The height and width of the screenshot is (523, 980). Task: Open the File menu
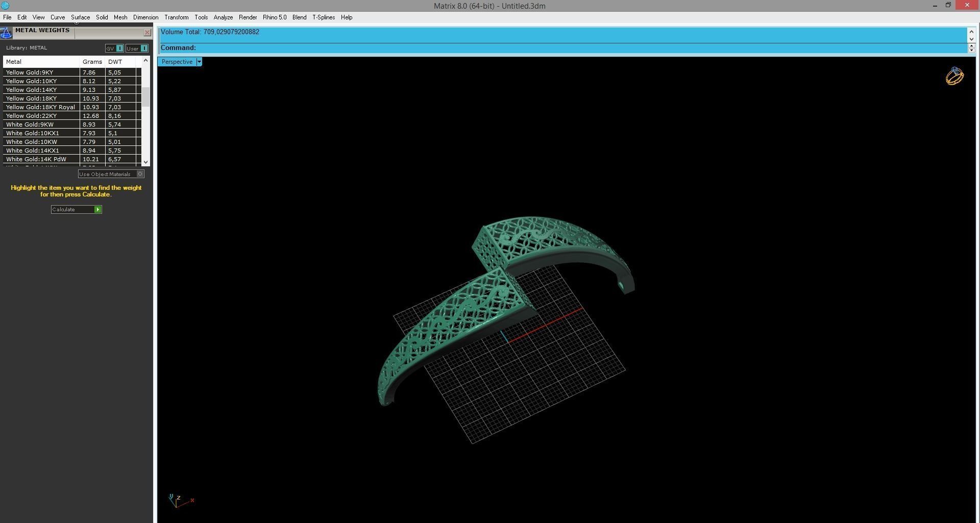pyautogui.click(x=7, y=17)
